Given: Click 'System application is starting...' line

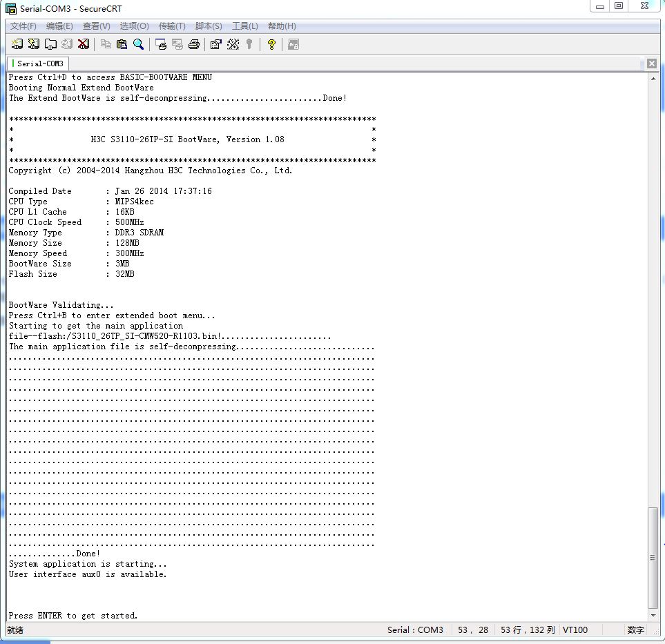Looking at the screenshot, I should point(88,564).
